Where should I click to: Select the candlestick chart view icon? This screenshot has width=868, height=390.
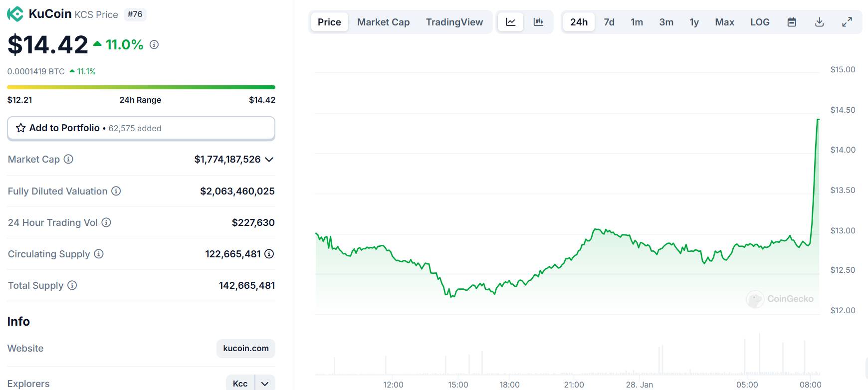[x=538, y=22]
